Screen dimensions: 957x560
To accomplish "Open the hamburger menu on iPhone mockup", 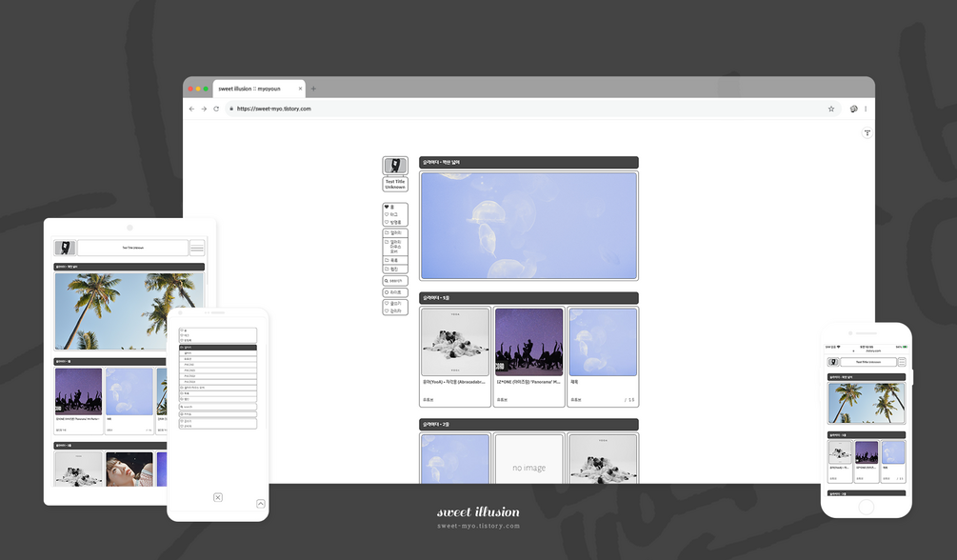I will (902, 362).
